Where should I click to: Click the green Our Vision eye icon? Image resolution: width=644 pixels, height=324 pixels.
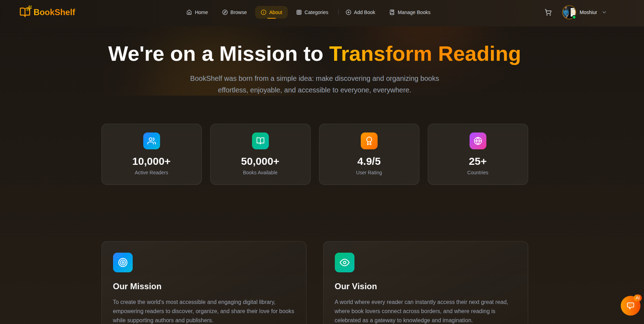click(345, 263)
